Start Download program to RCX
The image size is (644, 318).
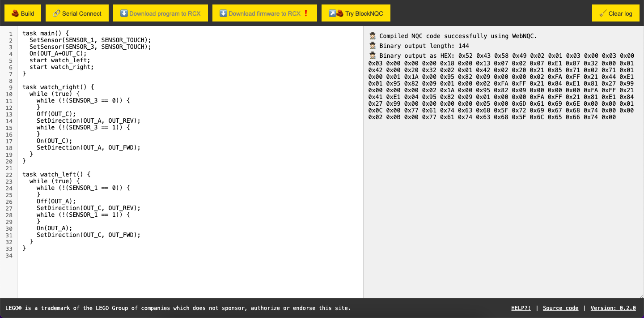point(160,13)
